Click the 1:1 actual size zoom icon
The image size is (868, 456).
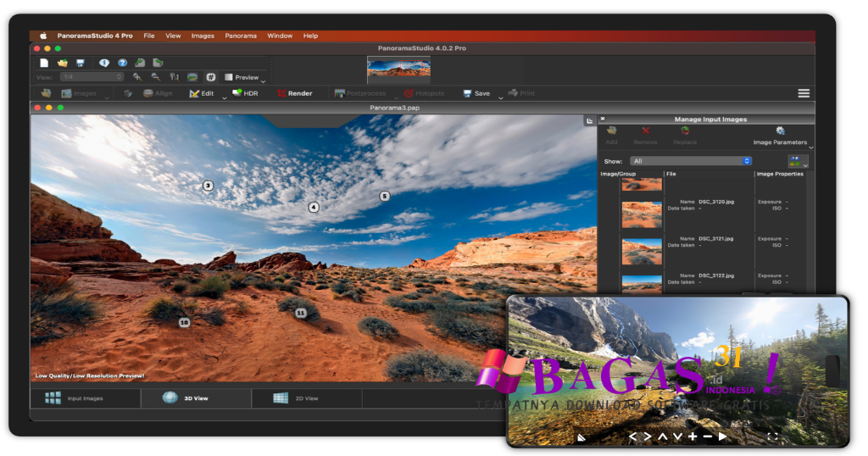[175, 77]
